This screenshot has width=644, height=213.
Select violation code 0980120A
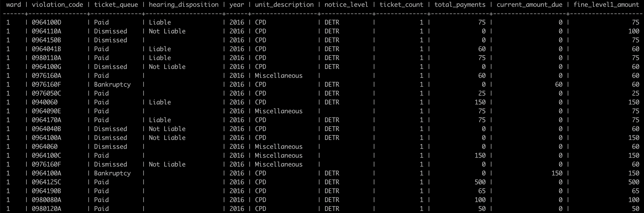pos(47,209)
